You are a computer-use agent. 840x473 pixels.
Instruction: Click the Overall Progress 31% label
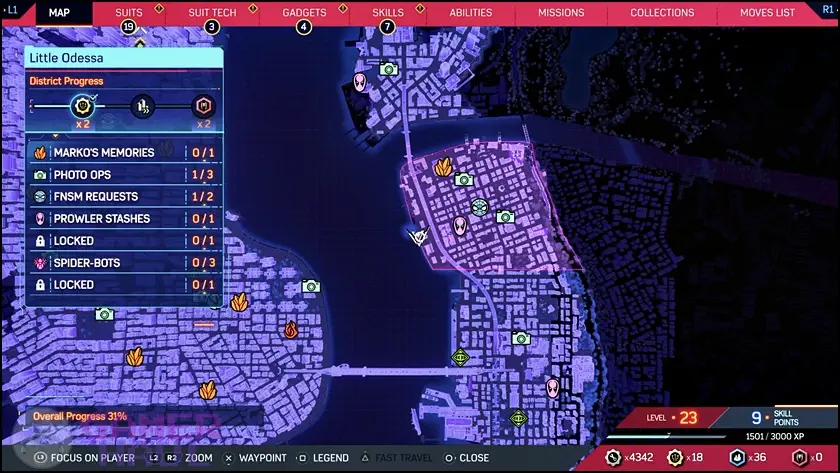click(x=80, y=416)
